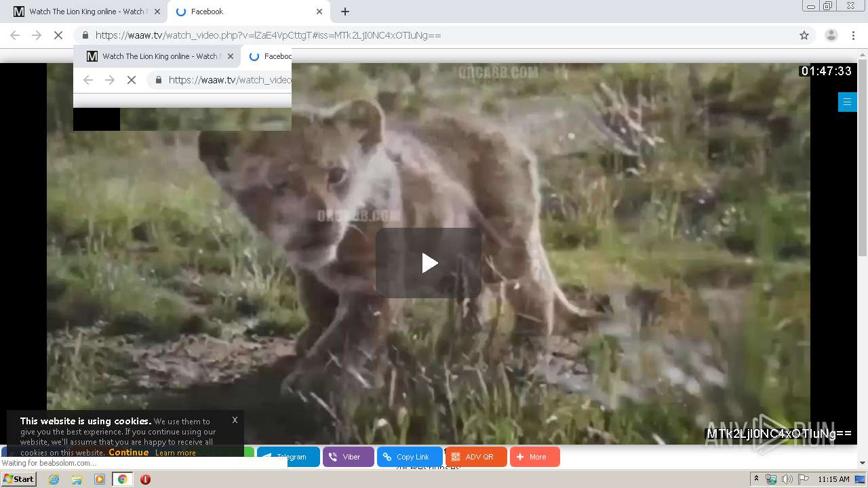Switch to the Facebook tab

pyautogui.click(x=248, y=12)
